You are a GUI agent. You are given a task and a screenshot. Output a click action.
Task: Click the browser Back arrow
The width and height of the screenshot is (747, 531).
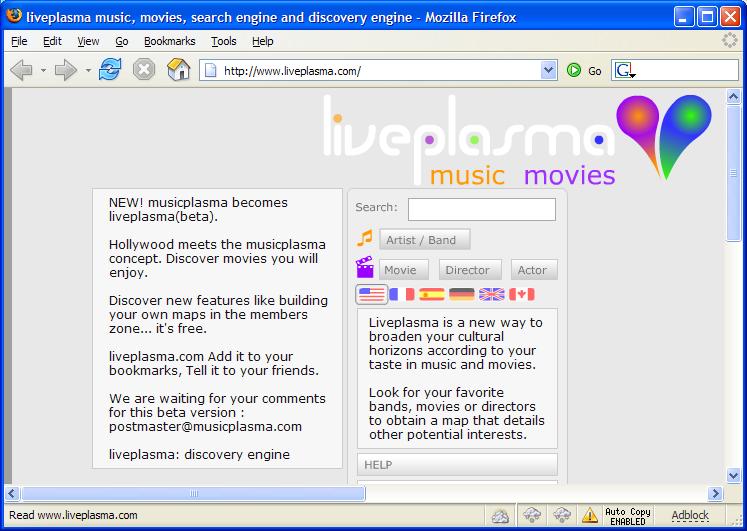tap(21, 70)
